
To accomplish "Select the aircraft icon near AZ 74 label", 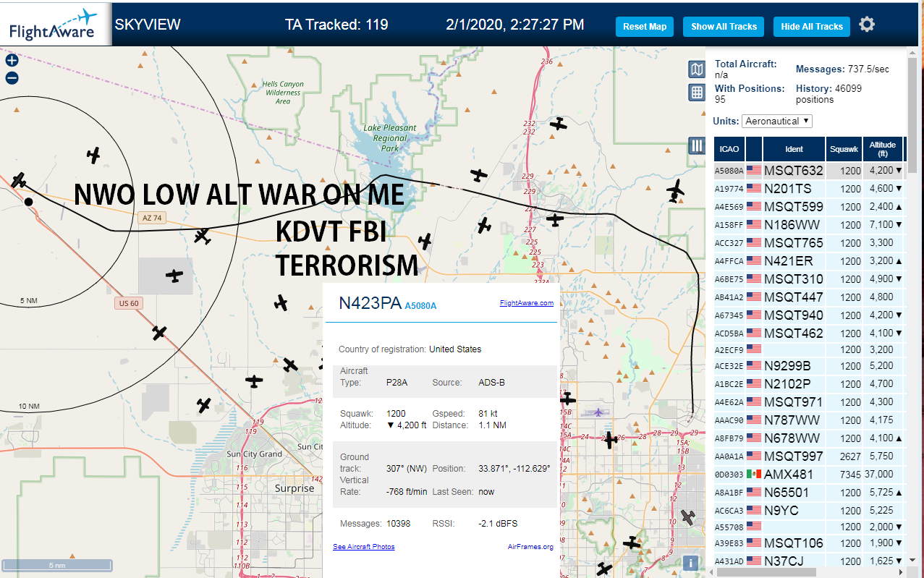I will (x=203, y=236).
